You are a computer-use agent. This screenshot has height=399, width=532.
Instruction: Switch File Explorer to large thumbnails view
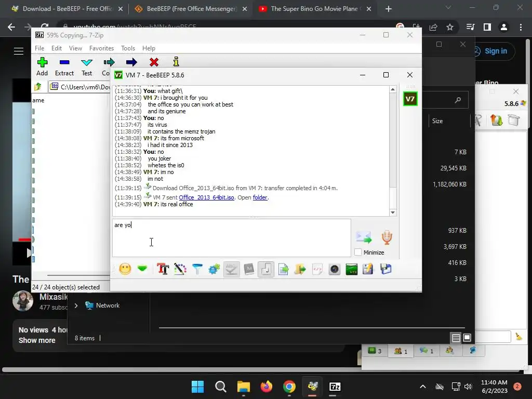[x=467, y=338]
